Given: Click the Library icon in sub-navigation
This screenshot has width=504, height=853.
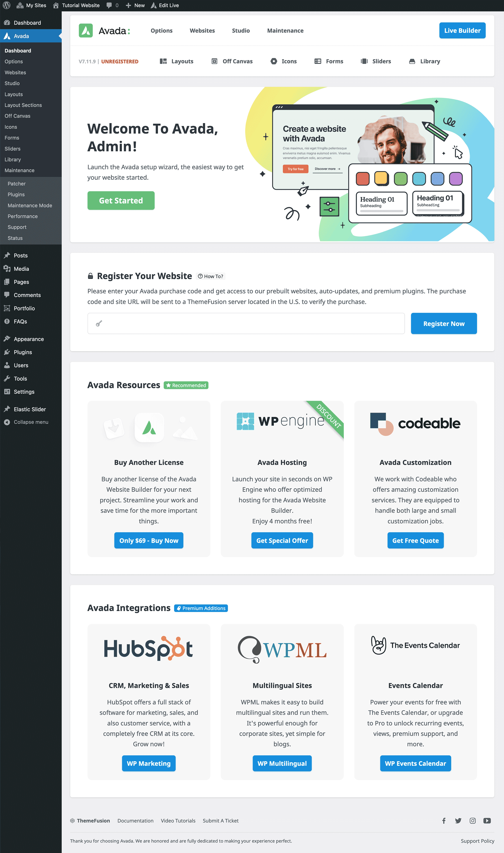Looking at the screenshot, I should click(x=412, y=61).
